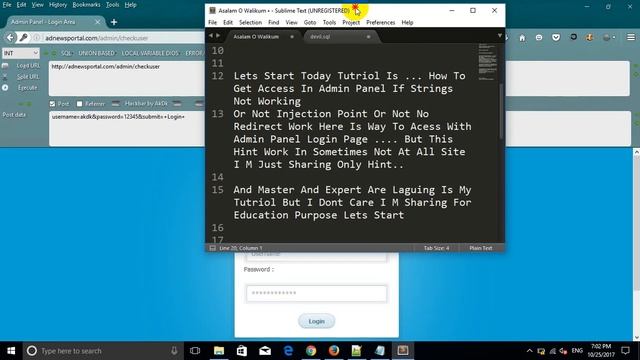Launch Google Chrome from taskbar
The width and height of the screenshot is (640, 360).
coord(311,351)
